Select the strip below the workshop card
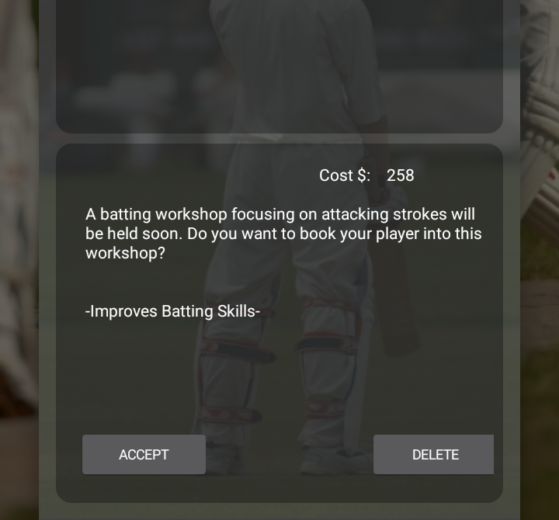 (x=280, y=511)
